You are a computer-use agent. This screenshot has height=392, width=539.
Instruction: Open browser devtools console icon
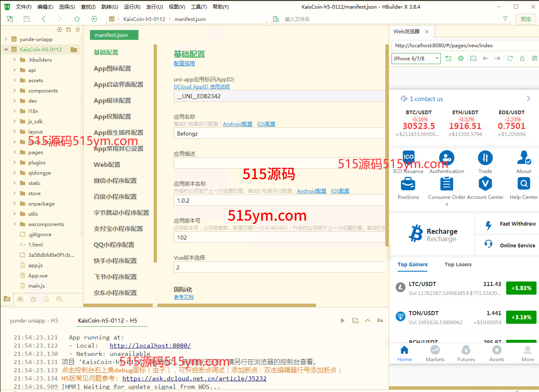tap(473, 58)
